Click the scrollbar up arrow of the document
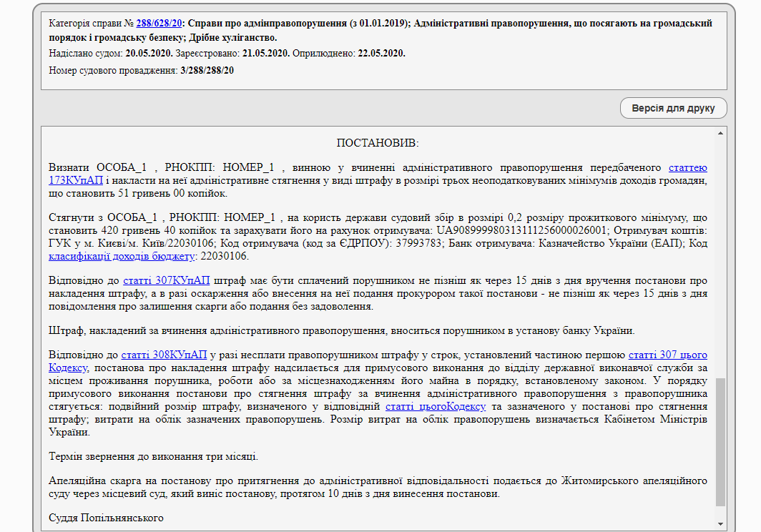The image size is (761, 532). click(721, 133)
